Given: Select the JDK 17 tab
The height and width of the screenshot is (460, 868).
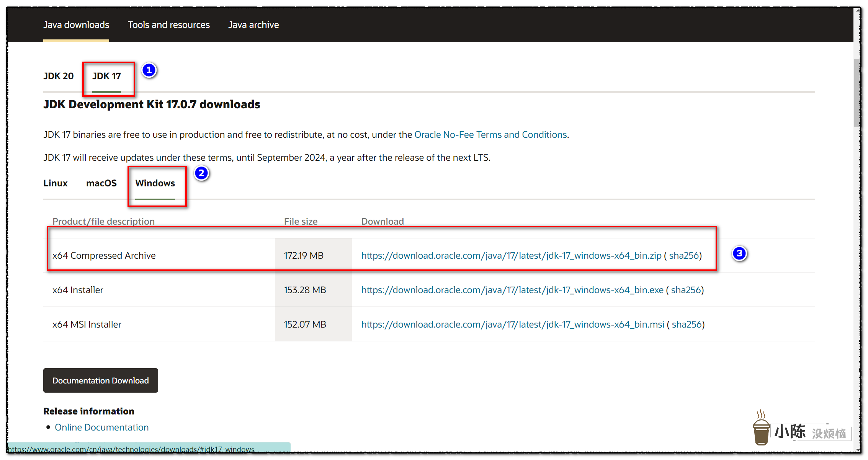Looking at the screenshot, I should (x=106, y=76).
